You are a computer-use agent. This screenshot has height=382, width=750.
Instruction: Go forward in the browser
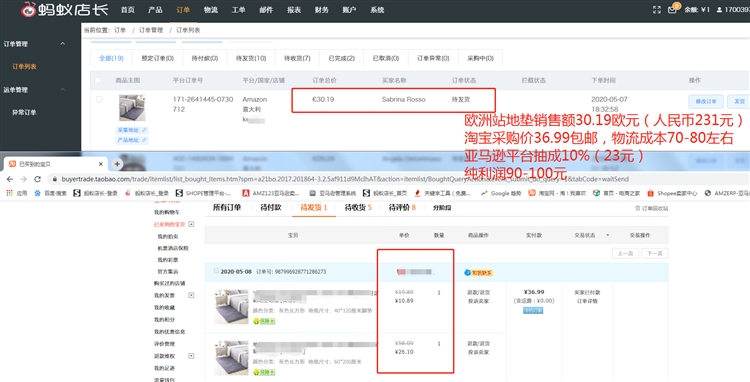(24, 179)
